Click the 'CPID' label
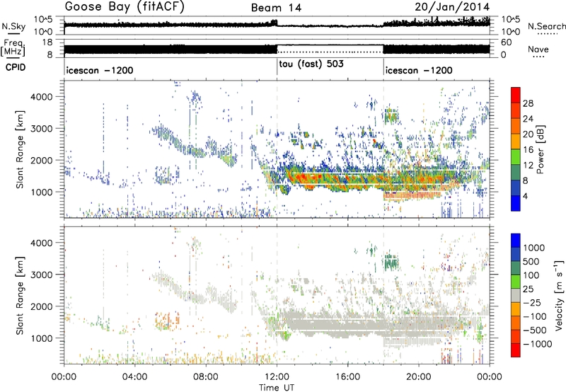Viewport: 566px width, 392px height. [x=16, y=67]
